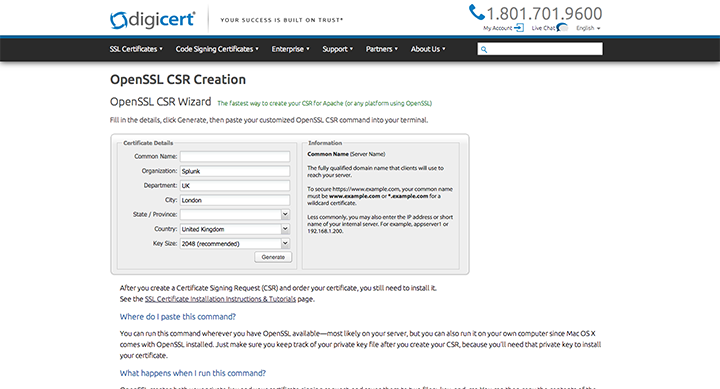Open the State / Province dropdown
Viewport: 720px width, 389px height.
point(235,214)
